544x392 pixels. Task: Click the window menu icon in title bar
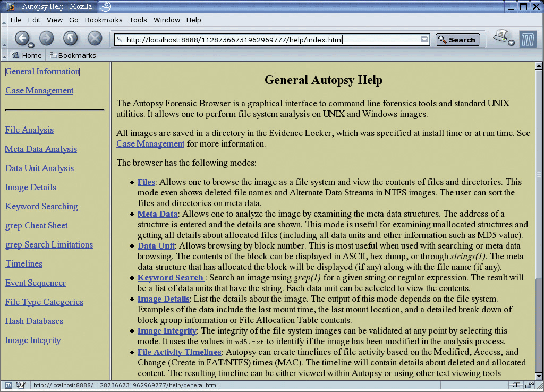coord(11,6)
